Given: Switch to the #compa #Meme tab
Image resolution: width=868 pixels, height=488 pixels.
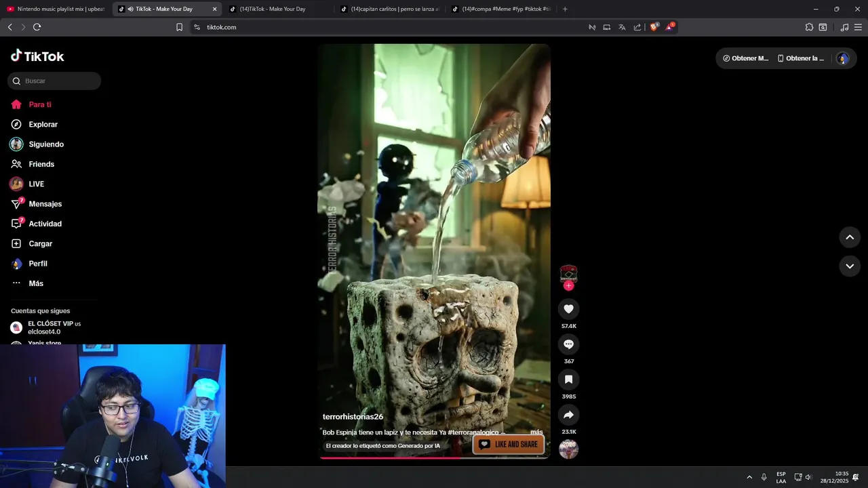Looking at the screenshot, I should pyautogui.click(x=500, y=9).
